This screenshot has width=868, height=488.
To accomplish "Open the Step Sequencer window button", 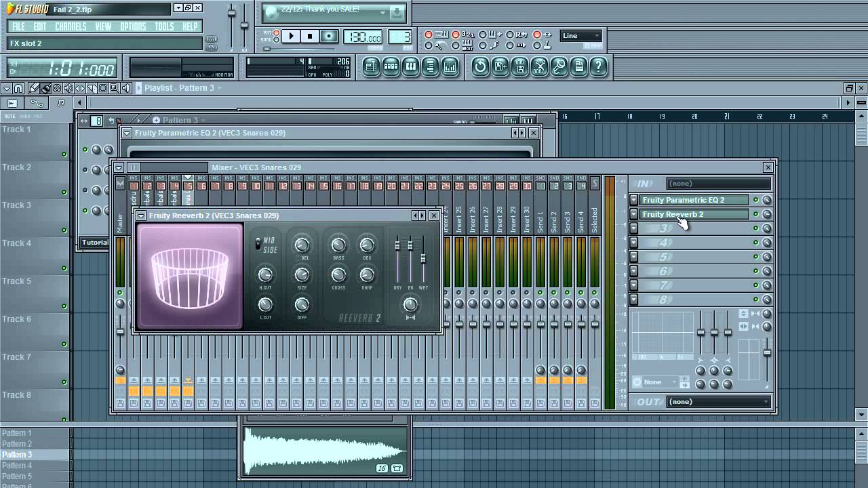I will coord(391,66).
